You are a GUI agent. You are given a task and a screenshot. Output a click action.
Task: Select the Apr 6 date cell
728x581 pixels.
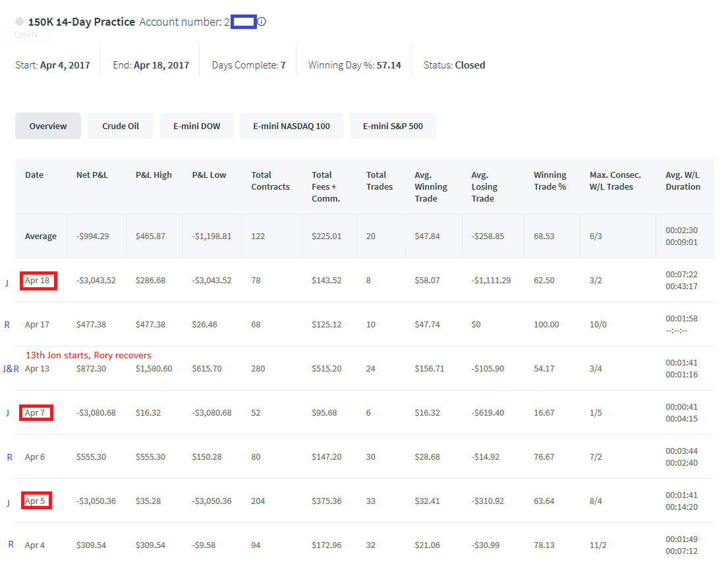(35, 456)
